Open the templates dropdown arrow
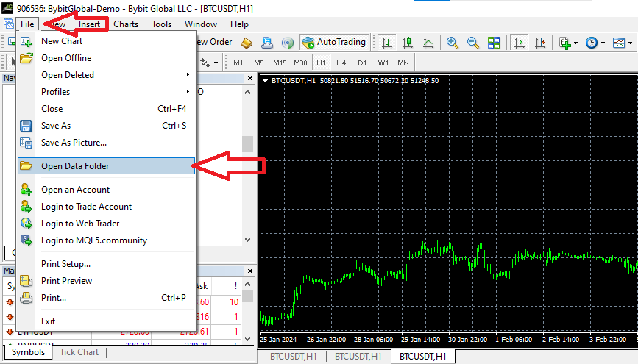The height and width of the screenshot is (364, 638). [x=630, y=43]
